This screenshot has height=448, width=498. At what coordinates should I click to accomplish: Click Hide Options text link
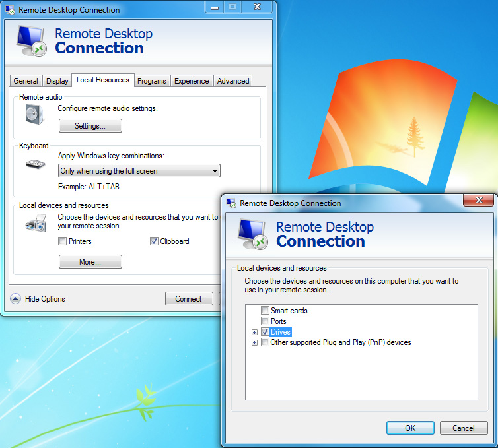pos(45,299)
